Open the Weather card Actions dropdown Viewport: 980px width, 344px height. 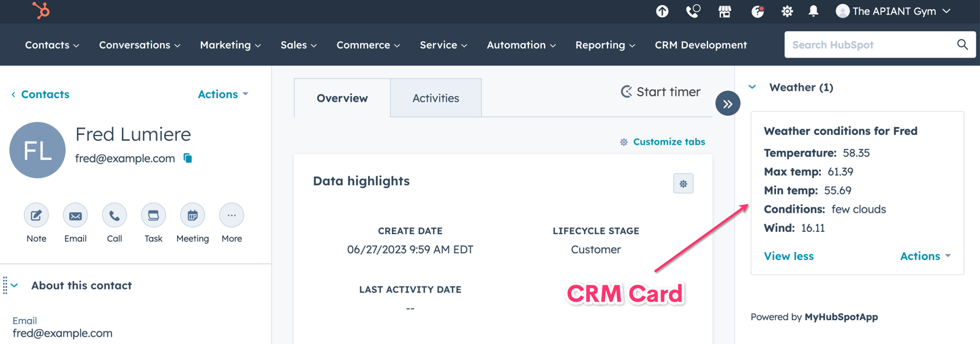pyautogui.click(x=925, y=256)
